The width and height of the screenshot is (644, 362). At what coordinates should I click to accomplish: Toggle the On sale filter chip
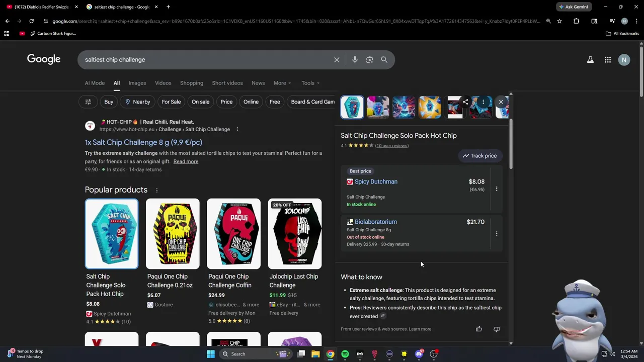tap(200, 102)
